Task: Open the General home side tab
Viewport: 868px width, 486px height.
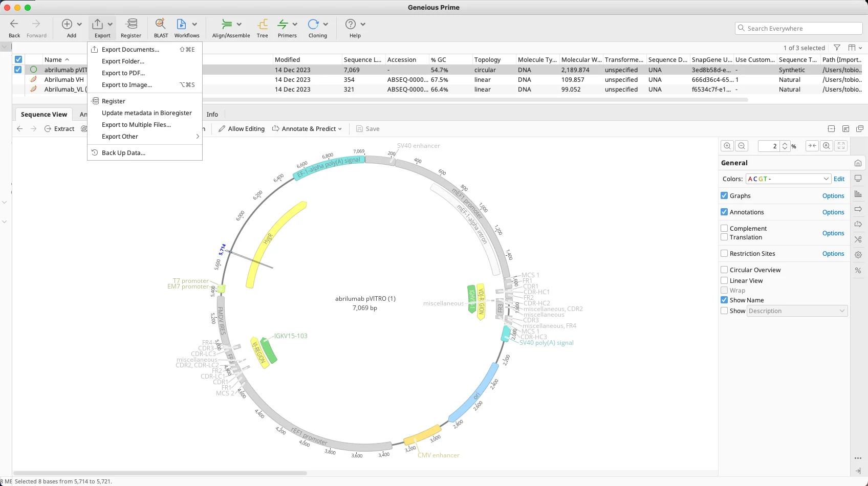Action: tap(858, 163)
